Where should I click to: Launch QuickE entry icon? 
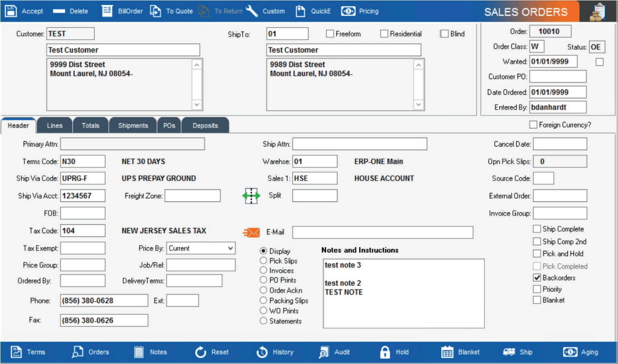(300, 11)
